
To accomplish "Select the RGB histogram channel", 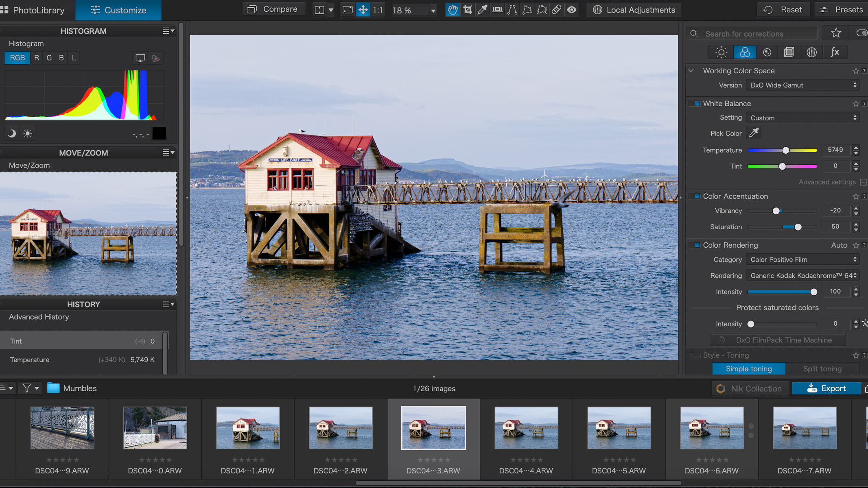I will [17, 58].
